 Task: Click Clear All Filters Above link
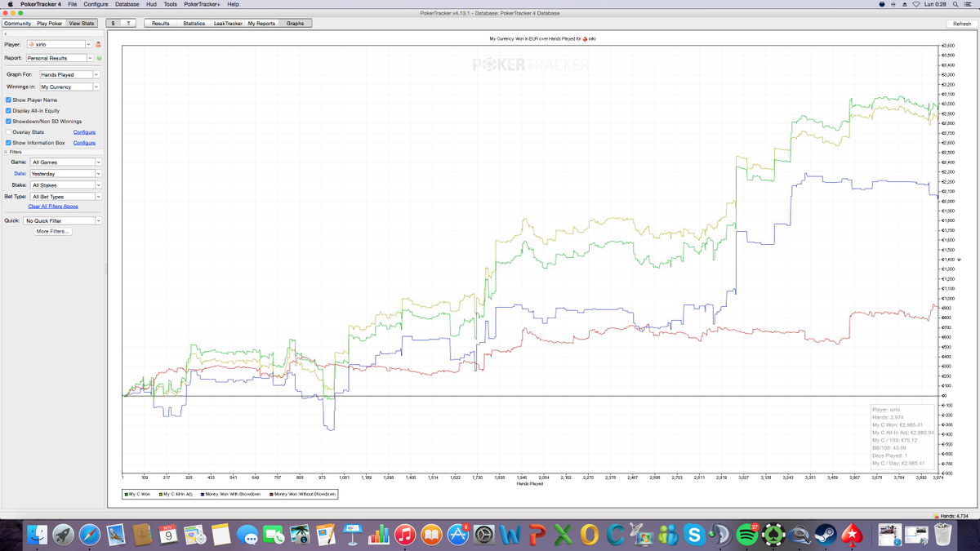click(x=53, y=207)
